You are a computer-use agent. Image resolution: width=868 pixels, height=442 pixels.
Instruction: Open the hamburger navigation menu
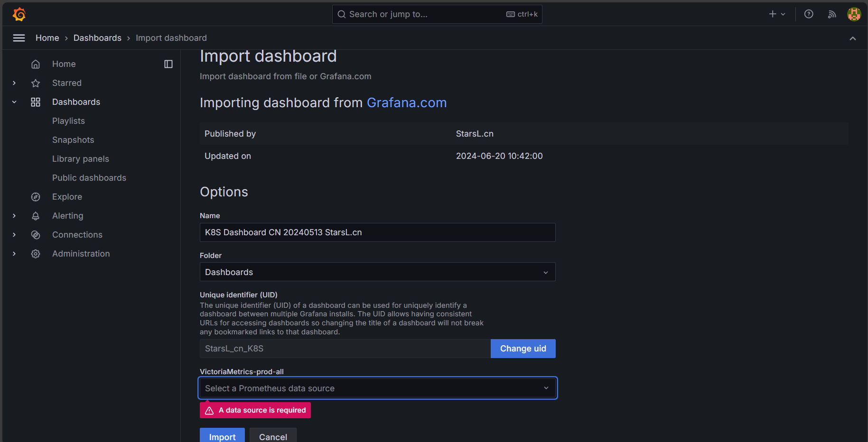click(x=19, y=38)
